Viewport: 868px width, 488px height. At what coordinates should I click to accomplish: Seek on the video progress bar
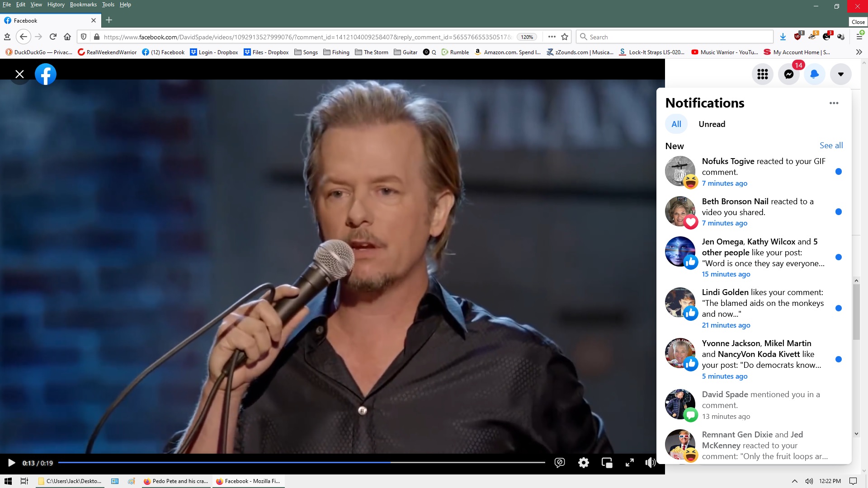301,463
